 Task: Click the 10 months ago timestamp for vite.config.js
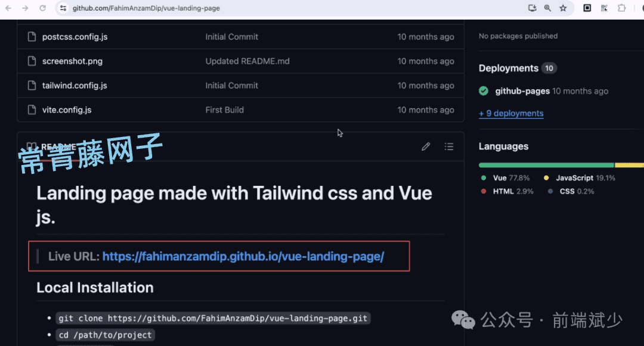(426, 110)
